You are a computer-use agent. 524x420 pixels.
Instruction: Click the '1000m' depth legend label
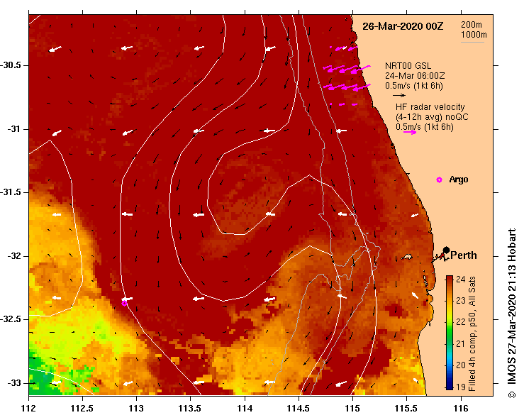pos(474,35)
